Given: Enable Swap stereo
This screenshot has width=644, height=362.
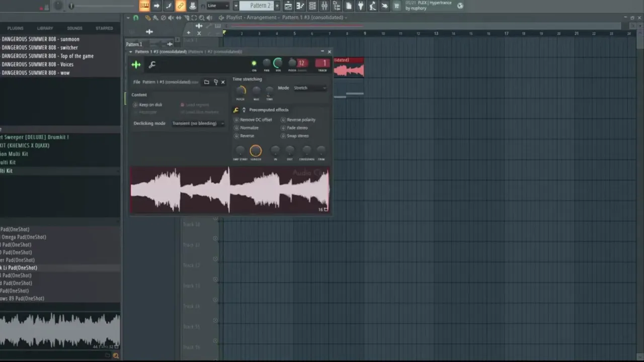Looking at the screenshot, I should point(295,136).
